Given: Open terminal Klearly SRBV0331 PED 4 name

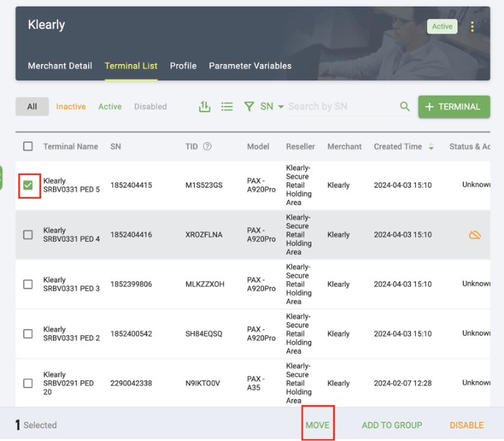Looking at the screenshot, I should [71, 235].
